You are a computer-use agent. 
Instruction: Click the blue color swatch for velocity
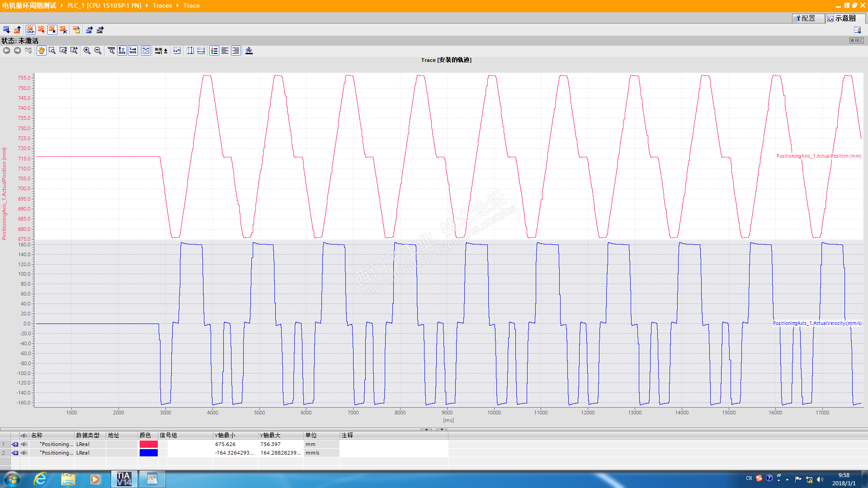149,453
